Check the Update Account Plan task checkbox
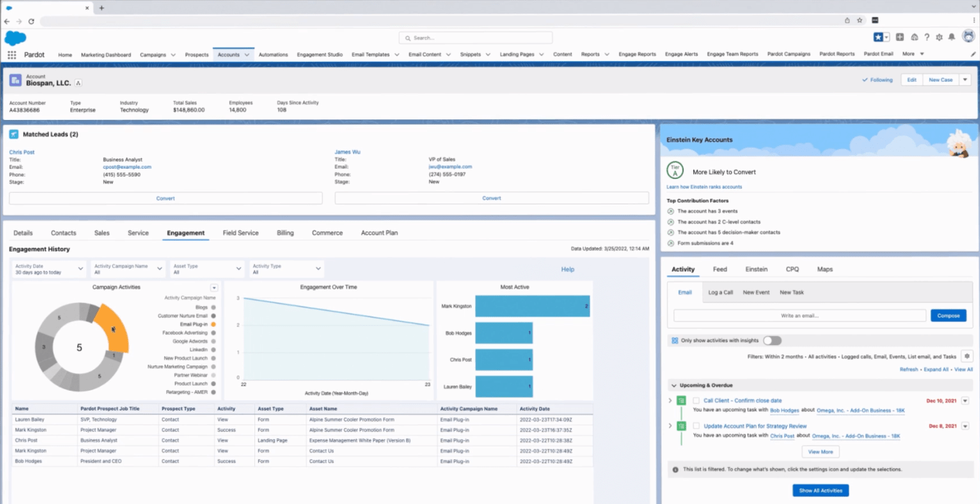This screenshot has height=504, width=980. pos(696,426)
